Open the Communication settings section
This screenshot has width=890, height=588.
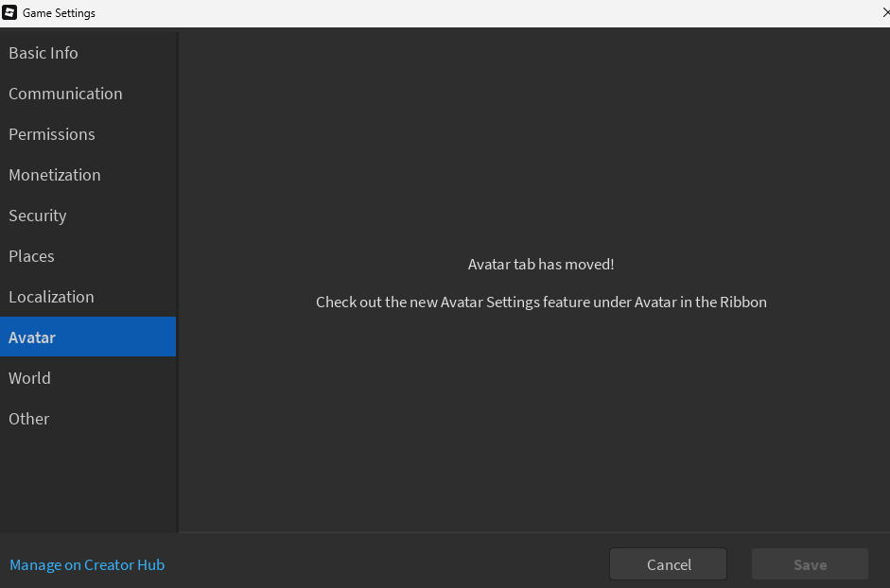(x=65, y=94)
